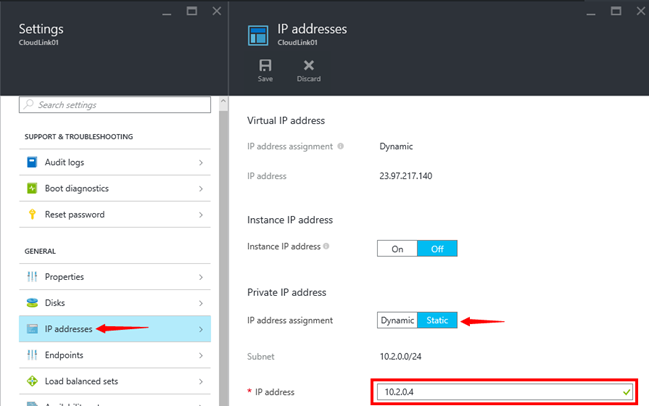
Task: Set Instance IP address to Off
Action: [x=437, y=249]
